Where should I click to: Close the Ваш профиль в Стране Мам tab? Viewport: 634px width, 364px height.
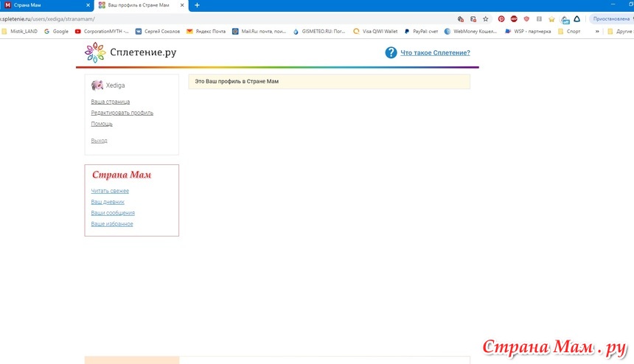point(182,5)
